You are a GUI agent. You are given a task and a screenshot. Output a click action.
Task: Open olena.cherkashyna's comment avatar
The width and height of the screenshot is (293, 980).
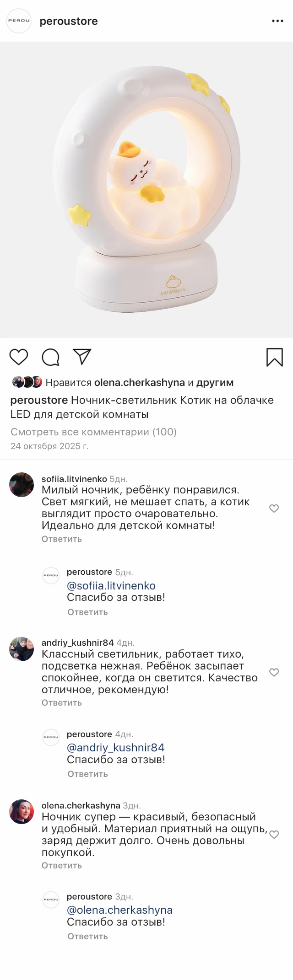click(x=22, y=811)
